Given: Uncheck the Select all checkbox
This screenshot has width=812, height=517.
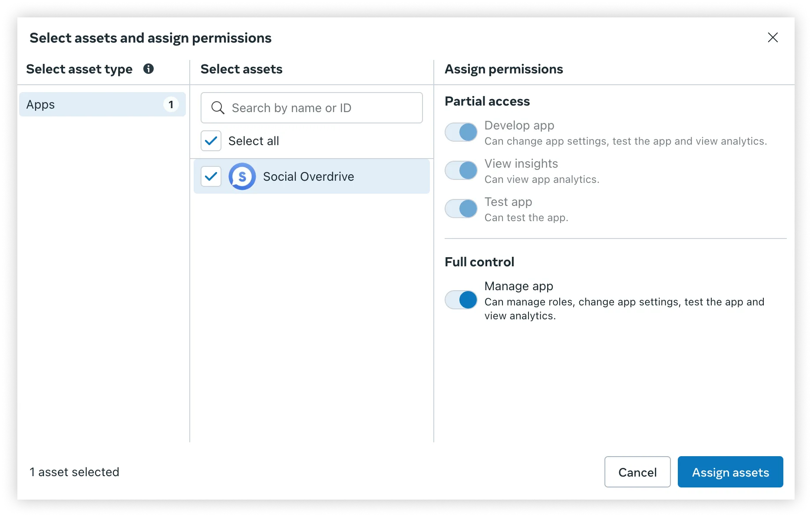Looking at the screenshot, I should tap(211, 141).
